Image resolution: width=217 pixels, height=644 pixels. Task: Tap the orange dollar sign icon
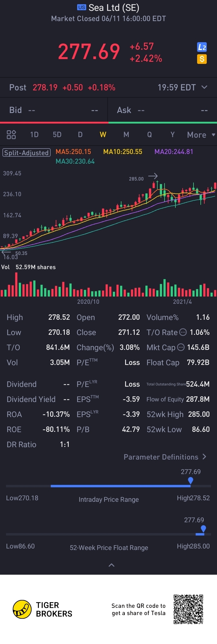tap(202, 59)
